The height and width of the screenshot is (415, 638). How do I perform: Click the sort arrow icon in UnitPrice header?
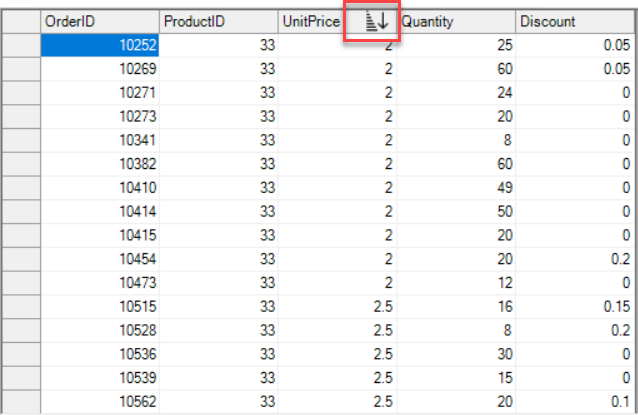372,21
